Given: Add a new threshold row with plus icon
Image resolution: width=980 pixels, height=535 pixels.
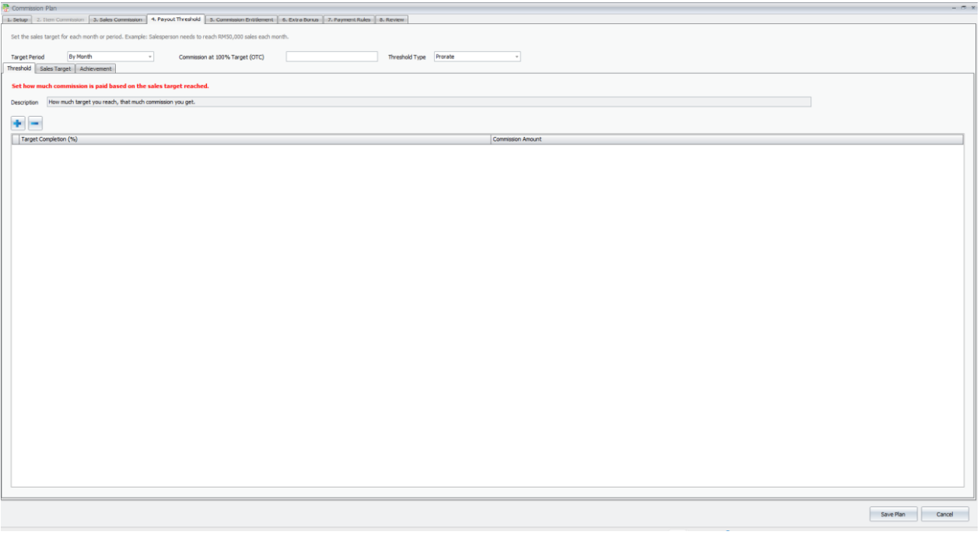Looking at the screenshot, I should [x=18, y=123].
